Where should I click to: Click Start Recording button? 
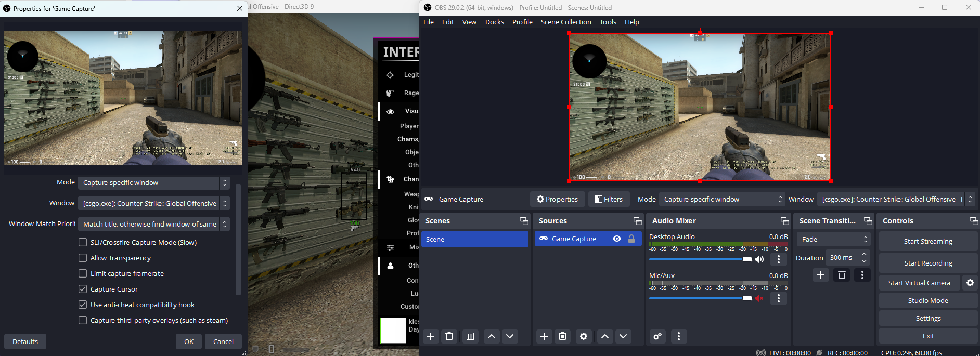928,263
